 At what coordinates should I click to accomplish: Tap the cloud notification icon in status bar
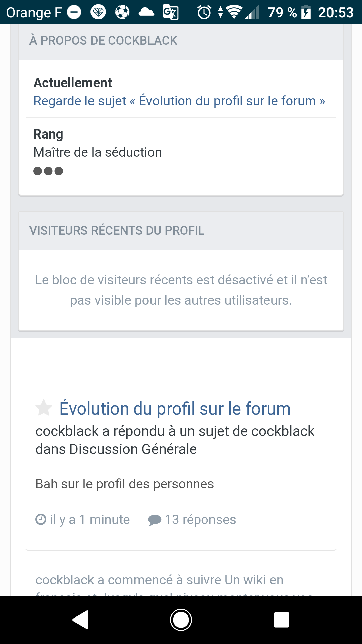point(146,13)
